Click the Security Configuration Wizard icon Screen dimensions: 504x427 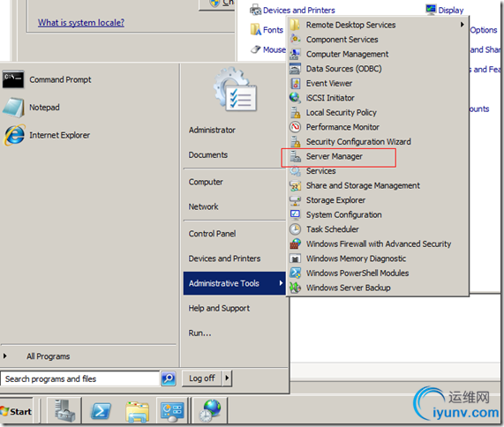(x=295, y=142)
